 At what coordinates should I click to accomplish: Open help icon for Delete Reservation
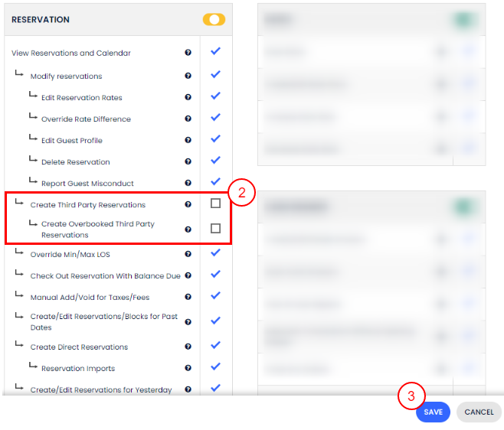pos(188,161)
